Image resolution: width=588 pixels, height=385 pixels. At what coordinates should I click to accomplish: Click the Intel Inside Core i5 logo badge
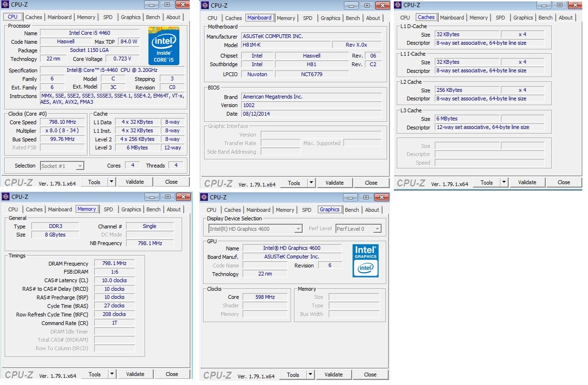pyautogui.click(x=164, y=46)
